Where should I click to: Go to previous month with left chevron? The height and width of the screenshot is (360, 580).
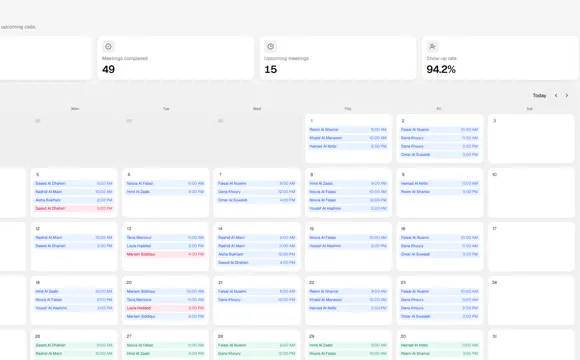coord(556,95)
